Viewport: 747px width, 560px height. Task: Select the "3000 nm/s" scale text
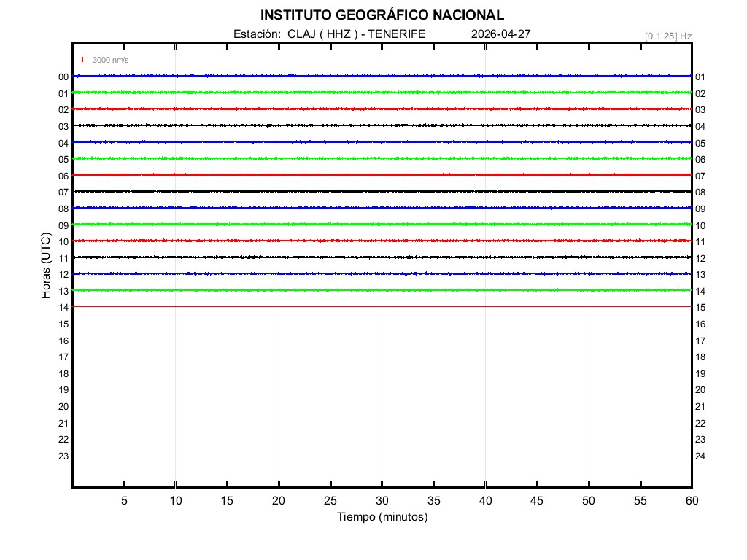[110, 60]
